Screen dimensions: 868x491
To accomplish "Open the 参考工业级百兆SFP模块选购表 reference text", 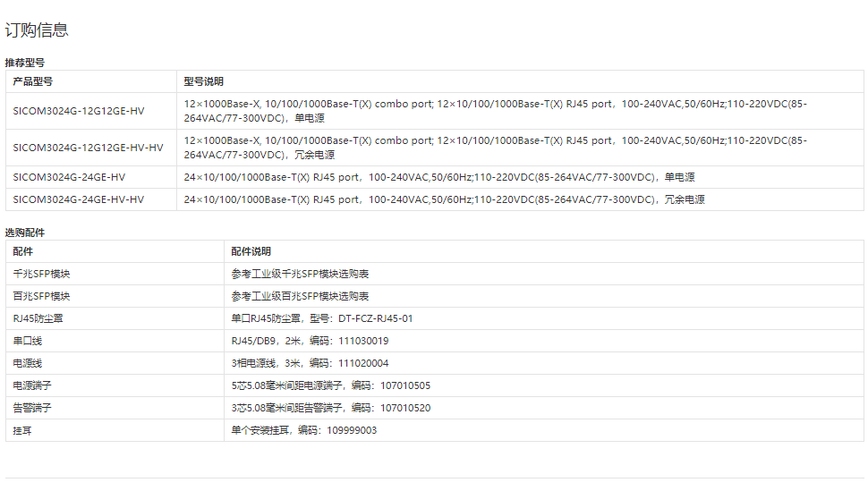I will (300, 296).
